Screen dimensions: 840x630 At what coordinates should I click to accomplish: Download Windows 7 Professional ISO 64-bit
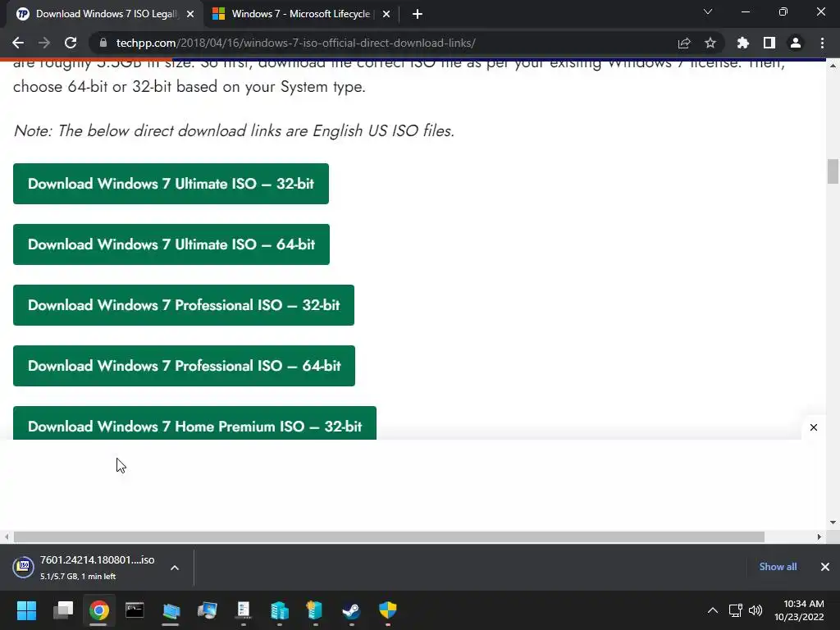(185, 366)
